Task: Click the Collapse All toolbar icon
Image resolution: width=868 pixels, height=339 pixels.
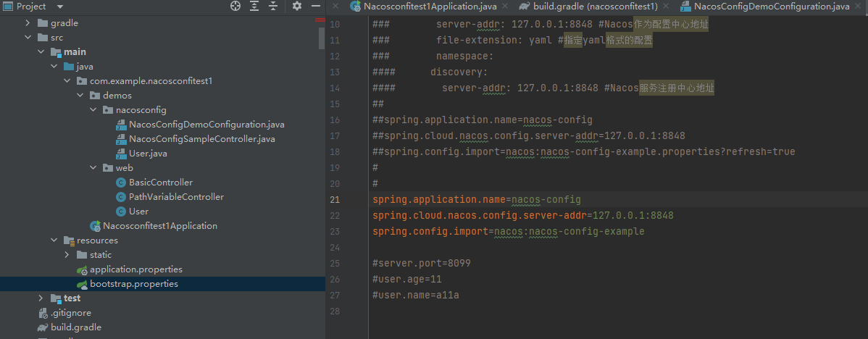Action: (273, 6)
